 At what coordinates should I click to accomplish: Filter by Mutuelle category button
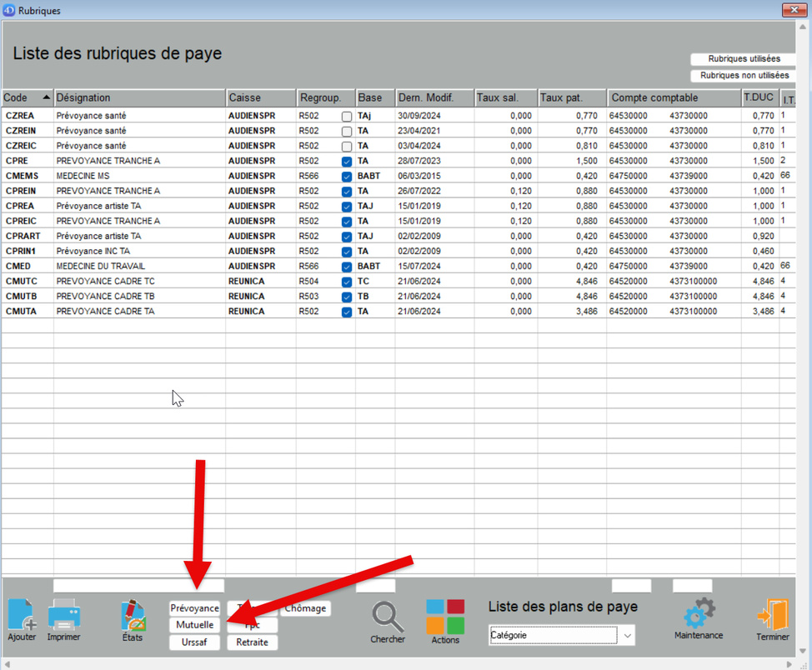point(194,625)
